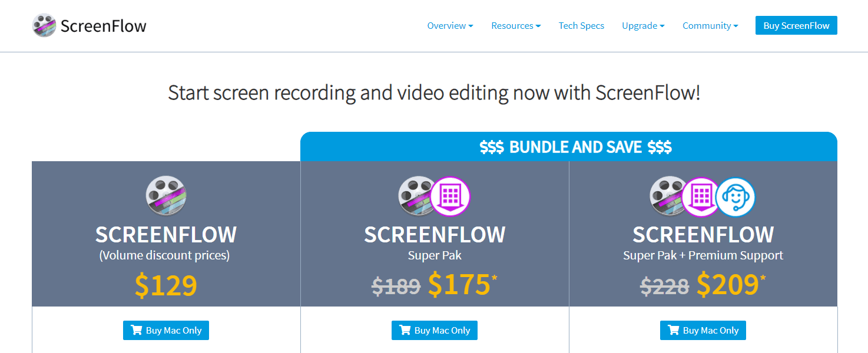Screen dimensions: 868x353
Task: Expand the Upgrade dropdown menu
Action: pos(643,26)
